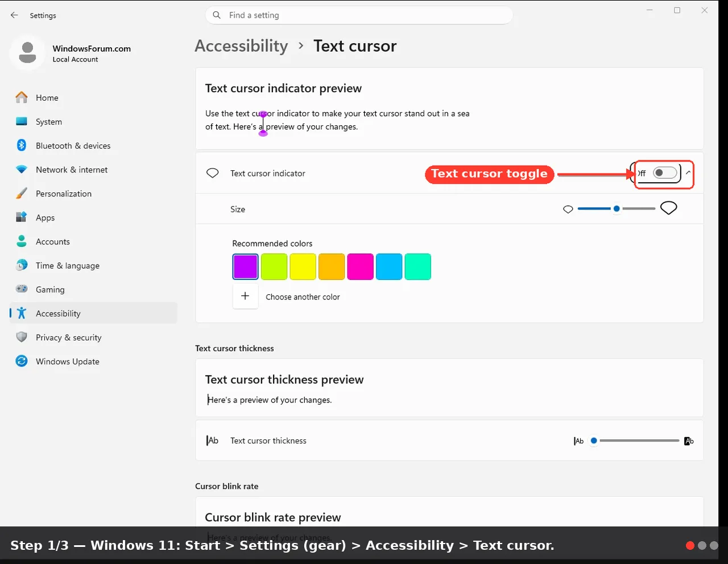Turn on the Text cursor indicator toggle

pyautogui.click(x=665, y=172)
